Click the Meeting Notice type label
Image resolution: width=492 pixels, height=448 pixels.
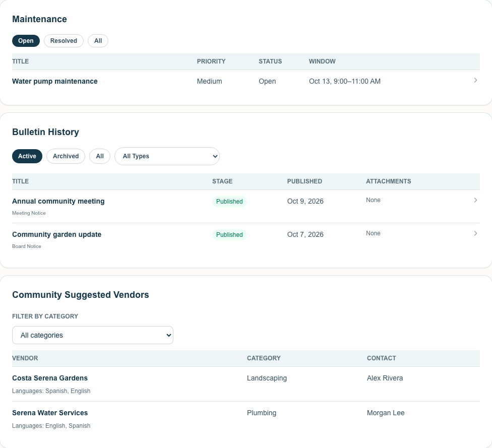coord(29,213)
